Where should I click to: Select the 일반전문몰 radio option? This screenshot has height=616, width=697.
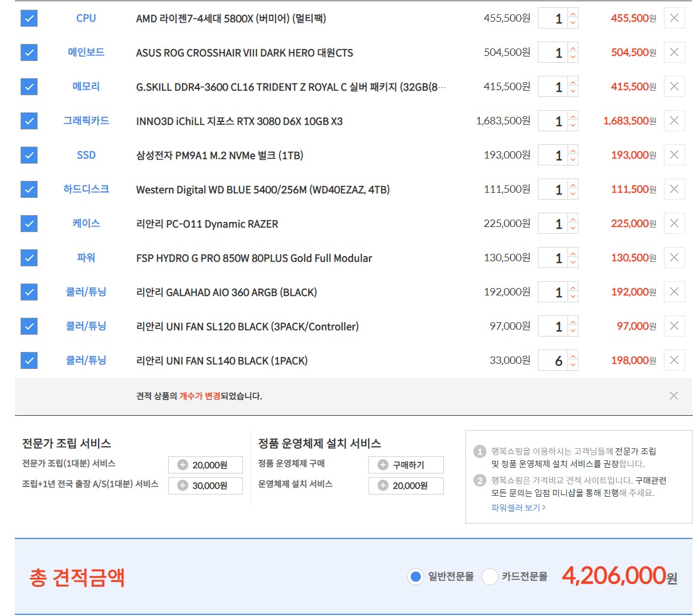[x=416, y=577]
